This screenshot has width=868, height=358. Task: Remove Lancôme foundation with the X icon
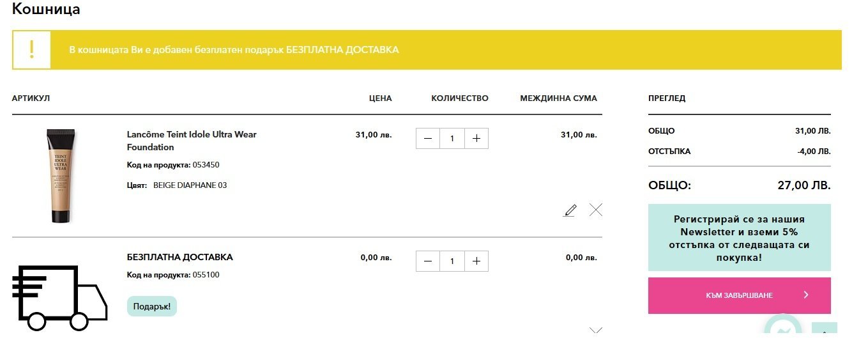point(596,210)
